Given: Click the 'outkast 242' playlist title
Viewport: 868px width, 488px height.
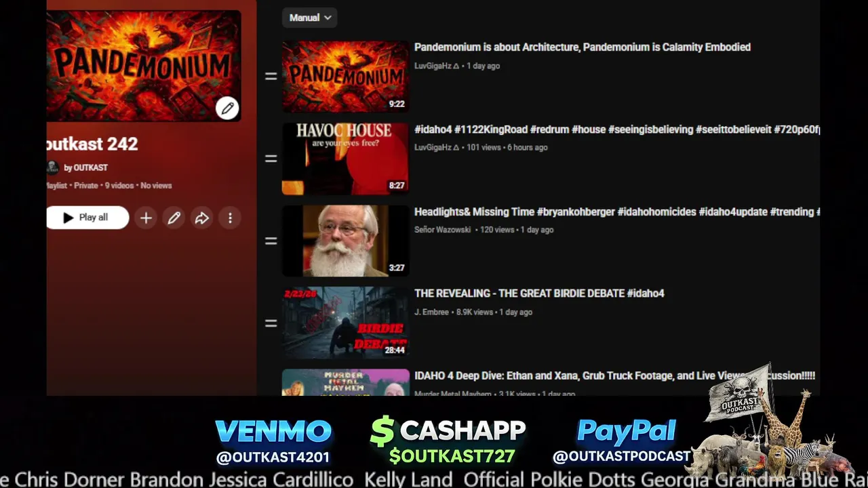Looking at the screenshot, I should click(x=92, y=144).
